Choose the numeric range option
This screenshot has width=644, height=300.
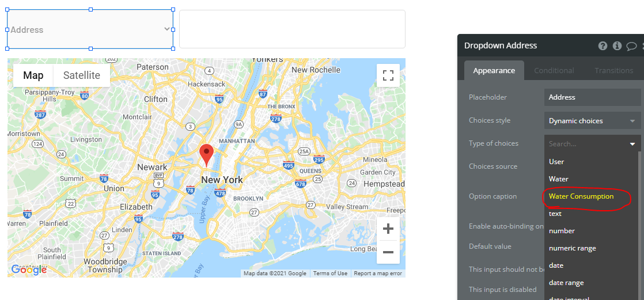pyautogui.click(x=572, y=248)
